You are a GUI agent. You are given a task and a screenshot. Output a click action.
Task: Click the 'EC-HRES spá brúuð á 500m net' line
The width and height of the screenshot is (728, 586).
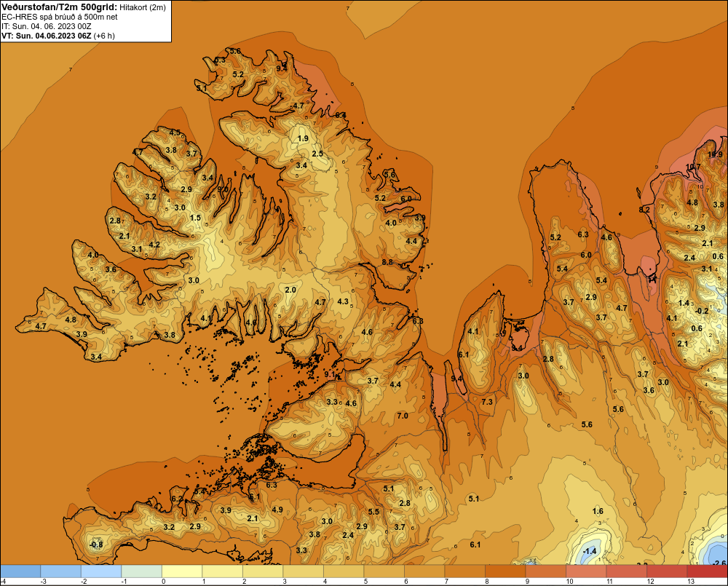tap(60, 17)
